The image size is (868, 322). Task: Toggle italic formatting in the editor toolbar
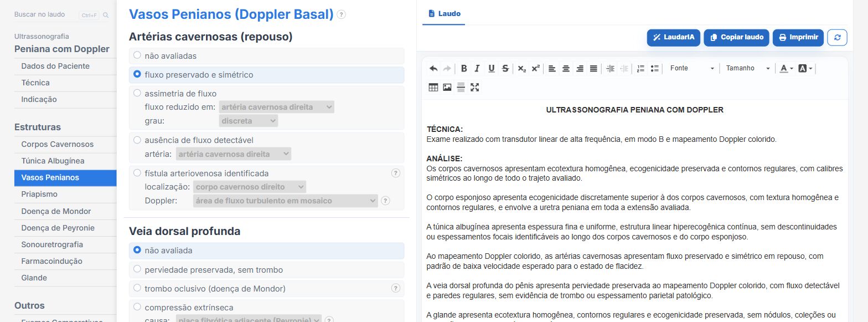(477, 69)
